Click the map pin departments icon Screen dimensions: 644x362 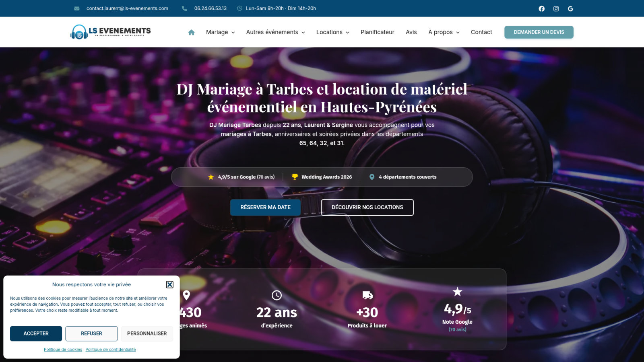[372, 177]
